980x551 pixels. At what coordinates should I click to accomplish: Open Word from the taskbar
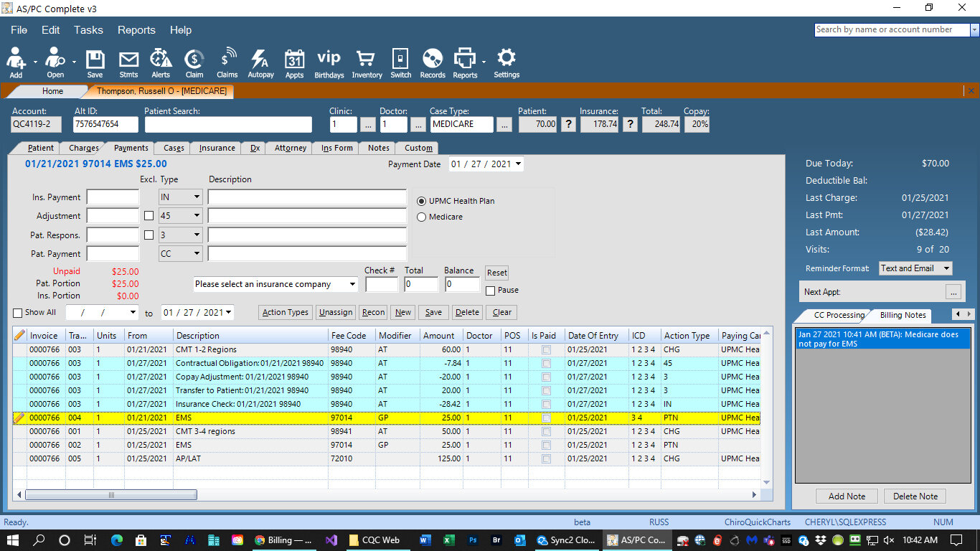[x=424, y=540]
